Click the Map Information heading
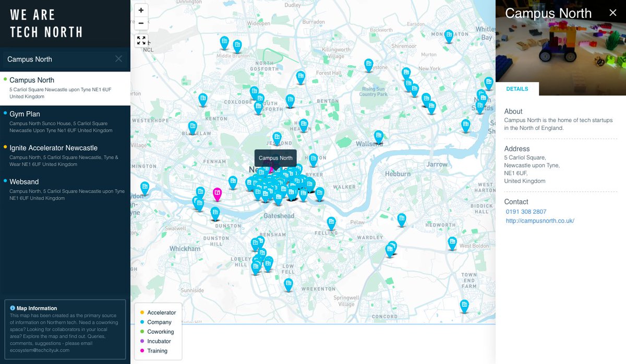The width and height of the screenshot is (626, 364). point(37,308)
